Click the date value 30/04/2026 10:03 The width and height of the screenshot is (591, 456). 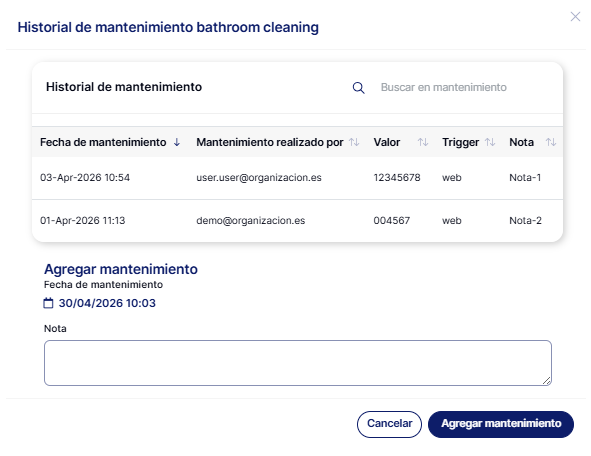pos(107,303)
